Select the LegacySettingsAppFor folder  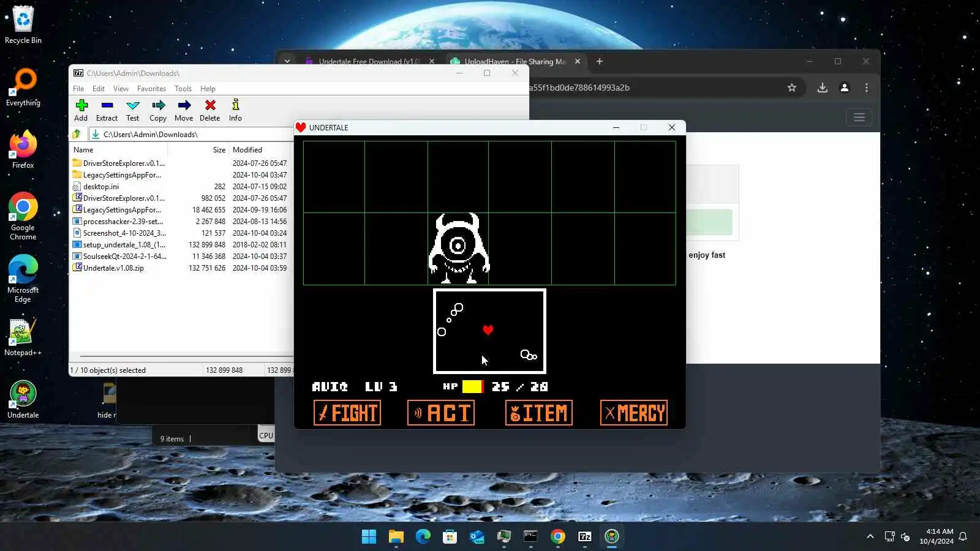click(x=181, y=175)
